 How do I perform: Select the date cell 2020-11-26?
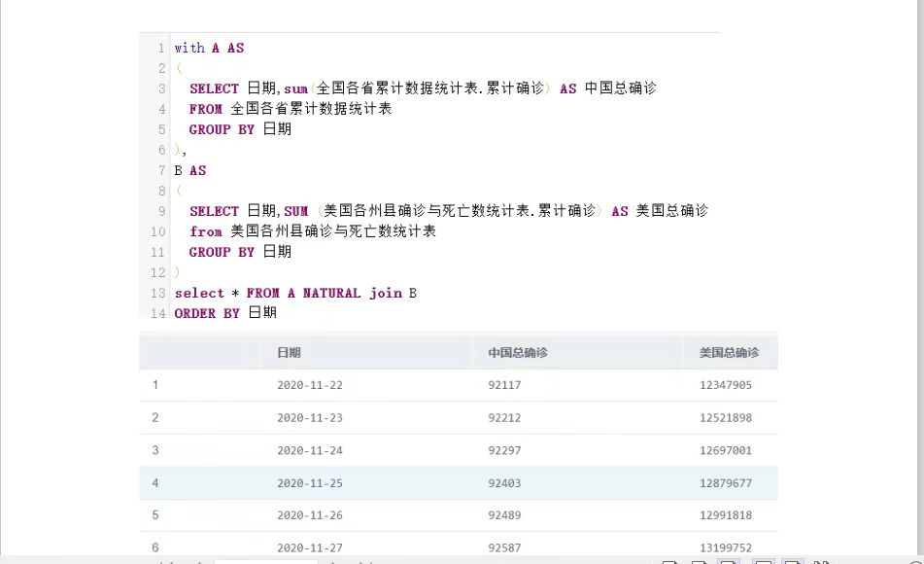310,515
